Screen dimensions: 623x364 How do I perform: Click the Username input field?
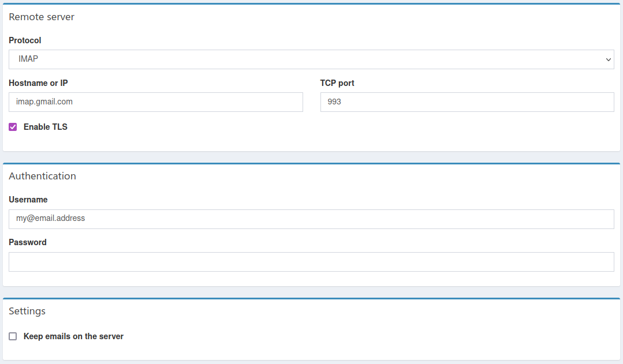pos(311,219)
